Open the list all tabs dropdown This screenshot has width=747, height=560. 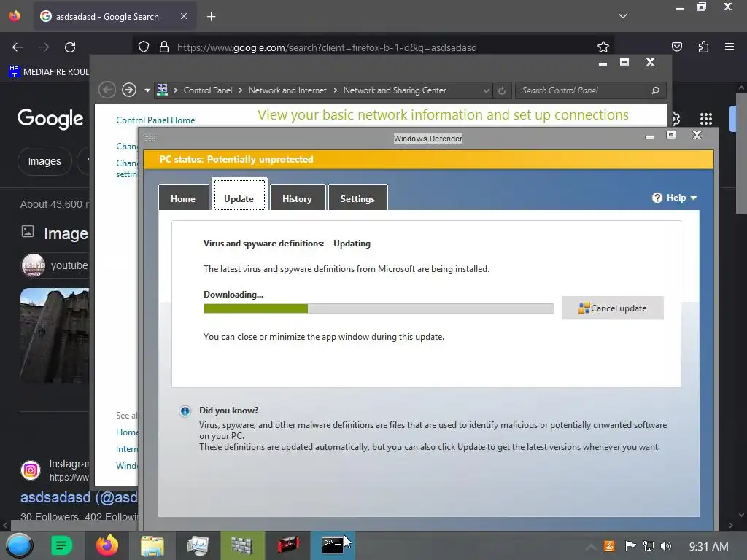[623, 16]
